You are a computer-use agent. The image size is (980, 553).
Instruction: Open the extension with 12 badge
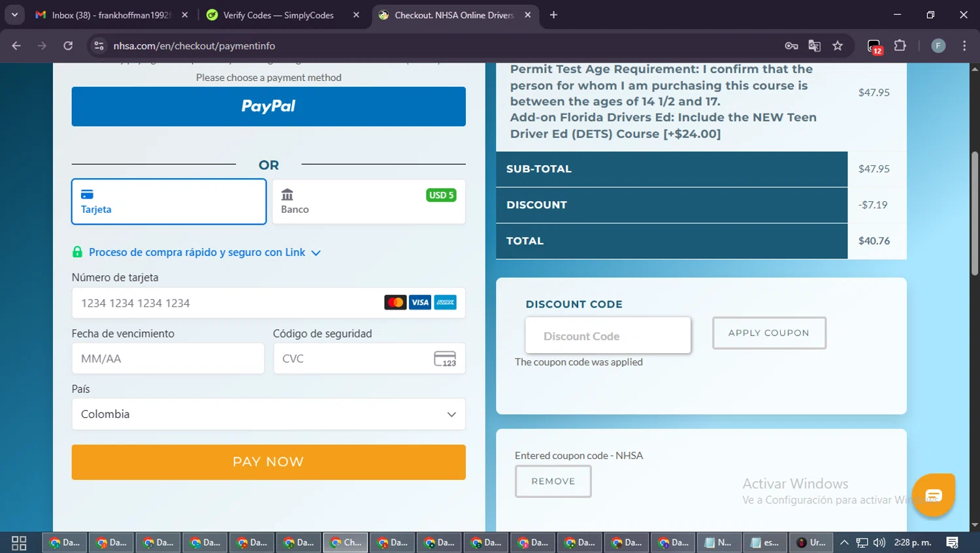[x=875, y=46]
